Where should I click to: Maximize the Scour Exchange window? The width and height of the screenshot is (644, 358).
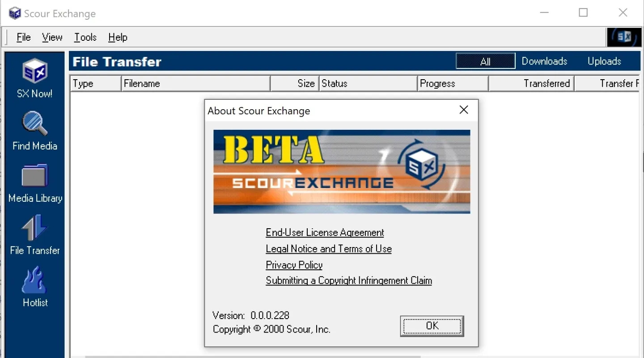583,13
